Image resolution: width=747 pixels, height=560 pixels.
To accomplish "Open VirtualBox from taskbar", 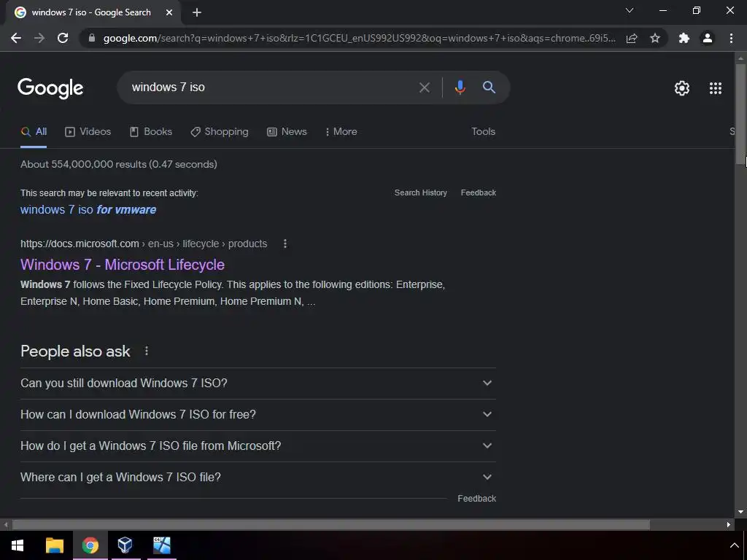I will pos(125,545).
